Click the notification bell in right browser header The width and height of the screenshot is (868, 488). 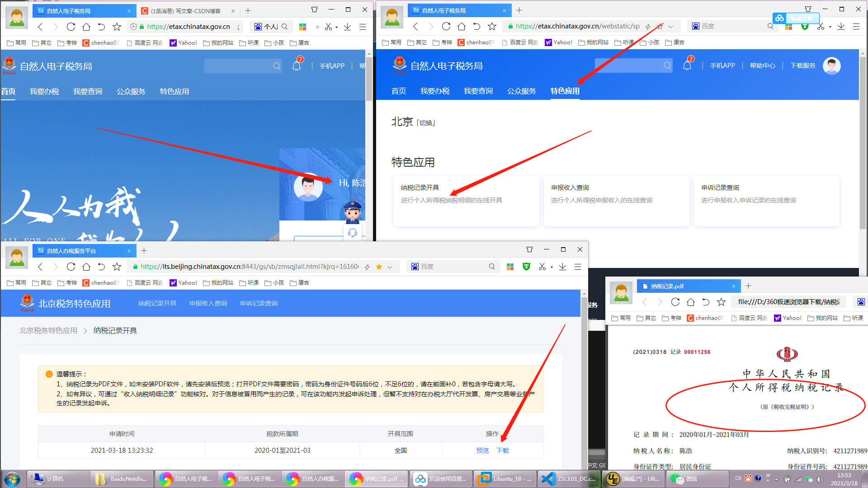tap(687, 66)
